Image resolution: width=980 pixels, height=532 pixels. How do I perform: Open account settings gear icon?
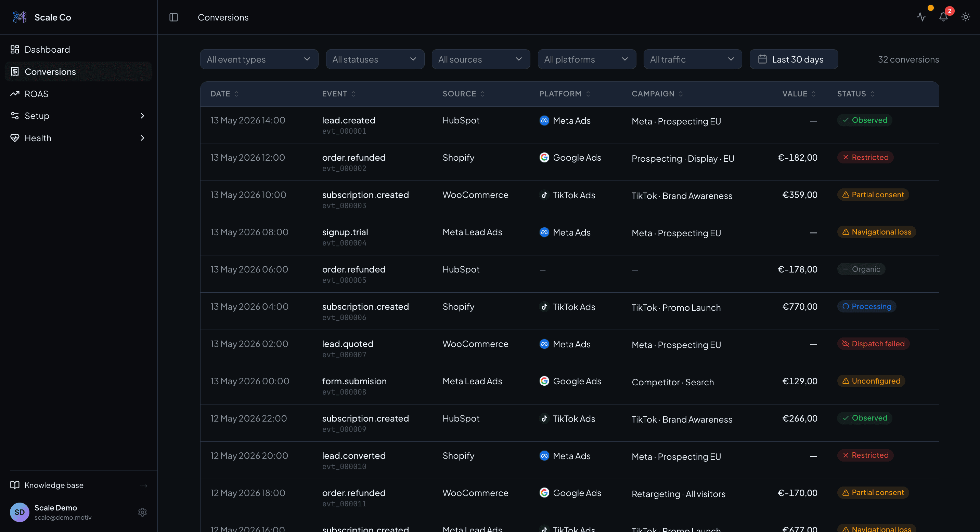click(142, 512)
